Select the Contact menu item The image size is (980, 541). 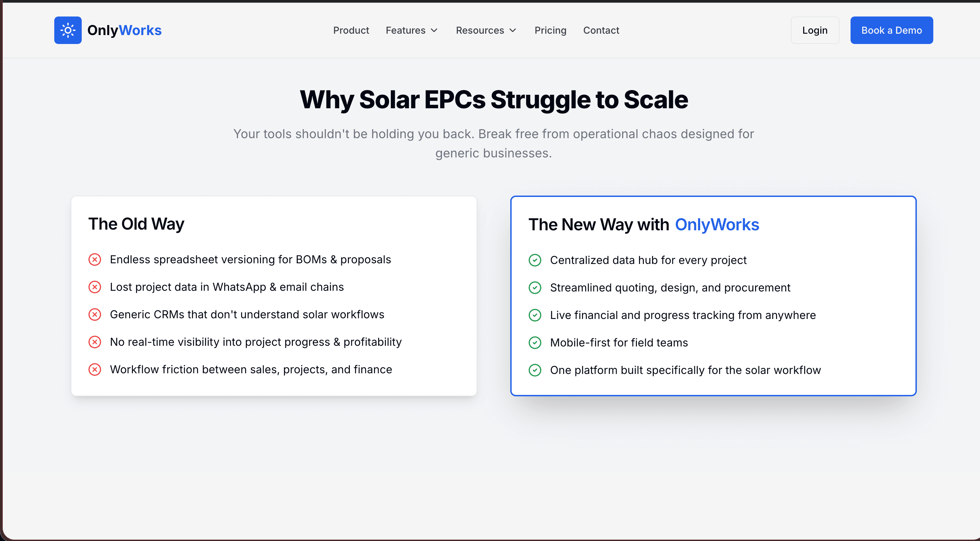coord(601,30)
